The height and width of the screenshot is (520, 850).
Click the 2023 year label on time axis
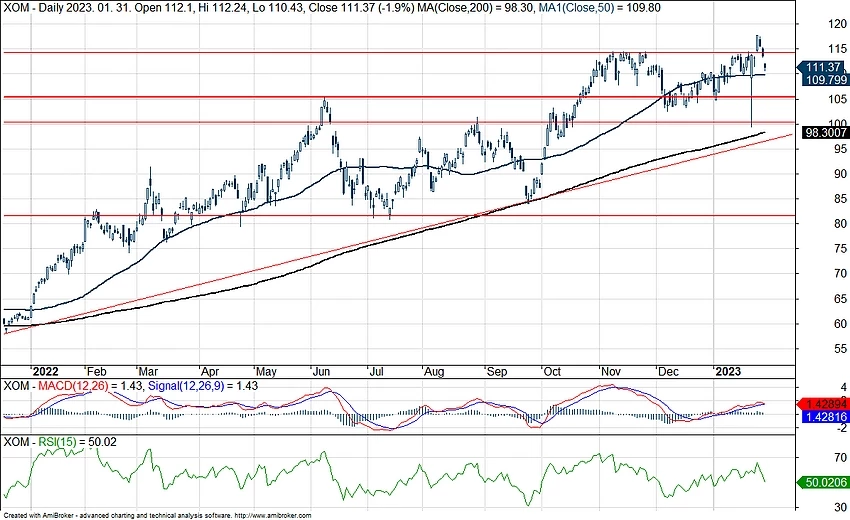(728, 371)
